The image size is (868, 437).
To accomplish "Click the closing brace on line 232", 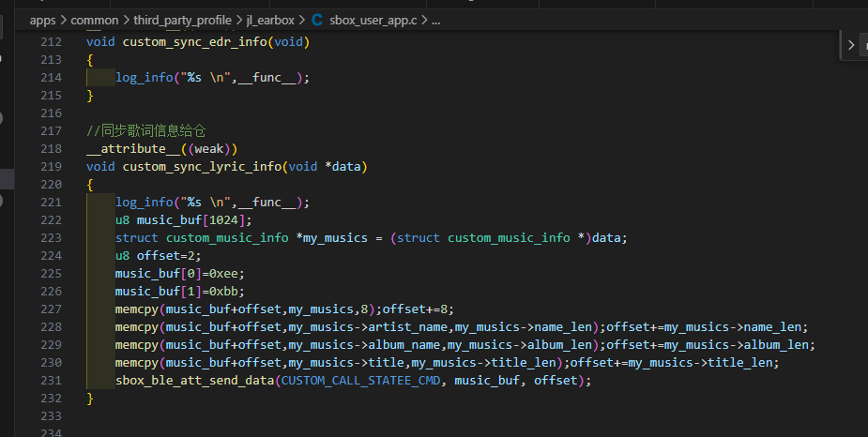I will (x=90, y=399).
